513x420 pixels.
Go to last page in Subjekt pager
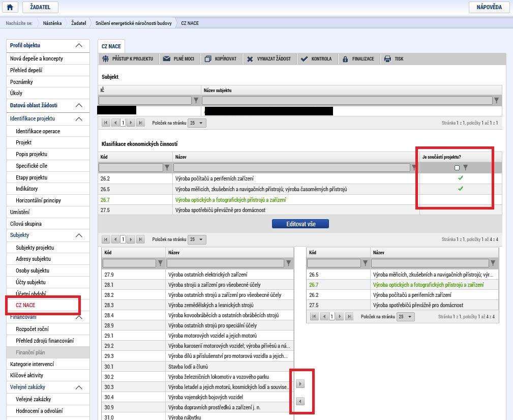point(140,123)
